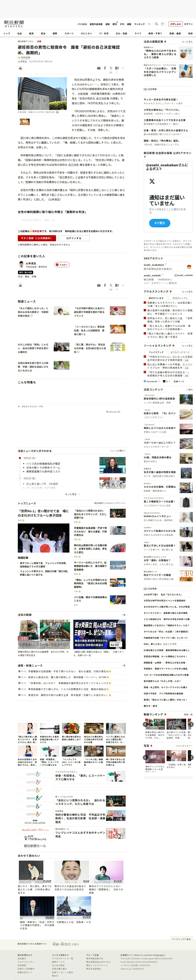The height and width of the screenshot is (980, 196).
Task: Select the 読まれています ranking tab
Action: pyautogui.click(x=156, y=298)
